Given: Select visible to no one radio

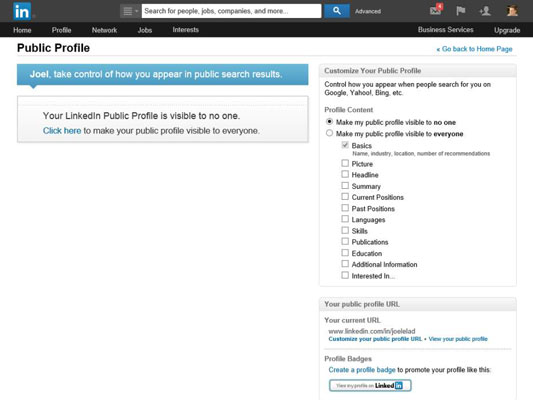Looking at the screenshot, I should pos(329,121).
